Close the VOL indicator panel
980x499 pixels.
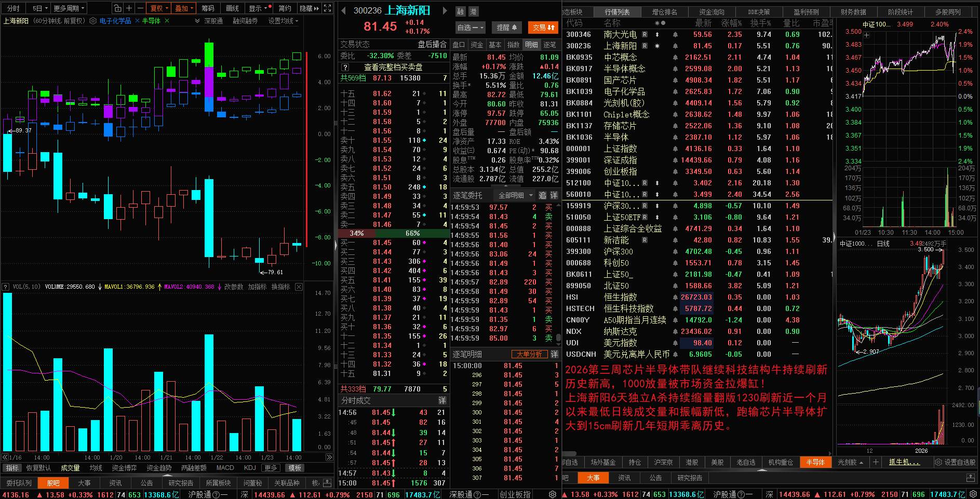point(299,287)
